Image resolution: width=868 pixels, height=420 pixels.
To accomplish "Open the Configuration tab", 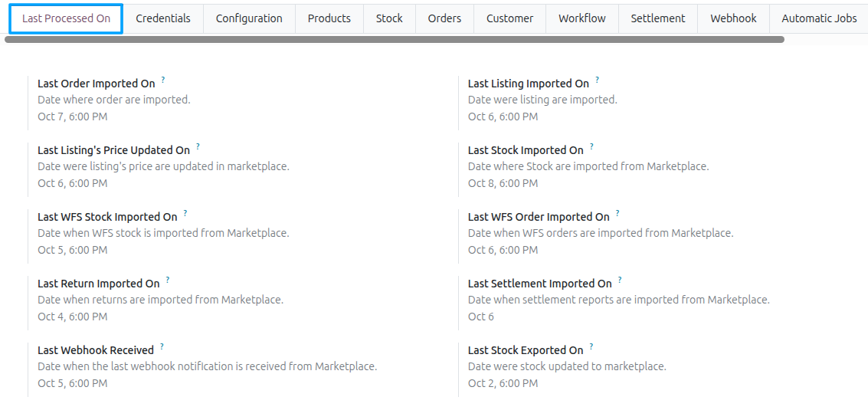I will point(249,18).
